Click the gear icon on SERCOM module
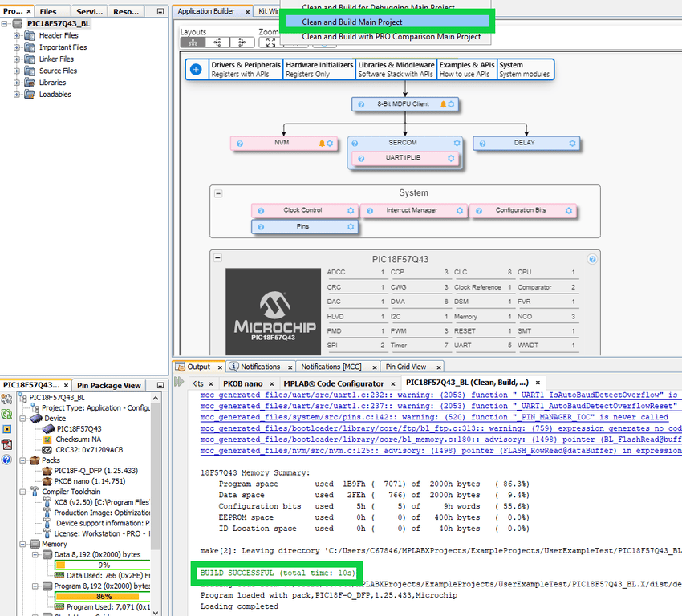 457,144
